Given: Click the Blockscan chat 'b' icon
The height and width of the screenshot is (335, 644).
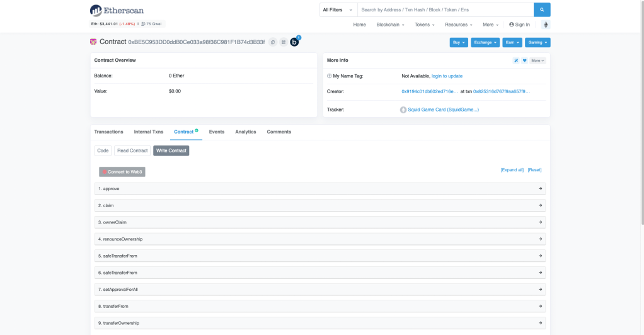Looking at the screenshot, I should [294, 42].
